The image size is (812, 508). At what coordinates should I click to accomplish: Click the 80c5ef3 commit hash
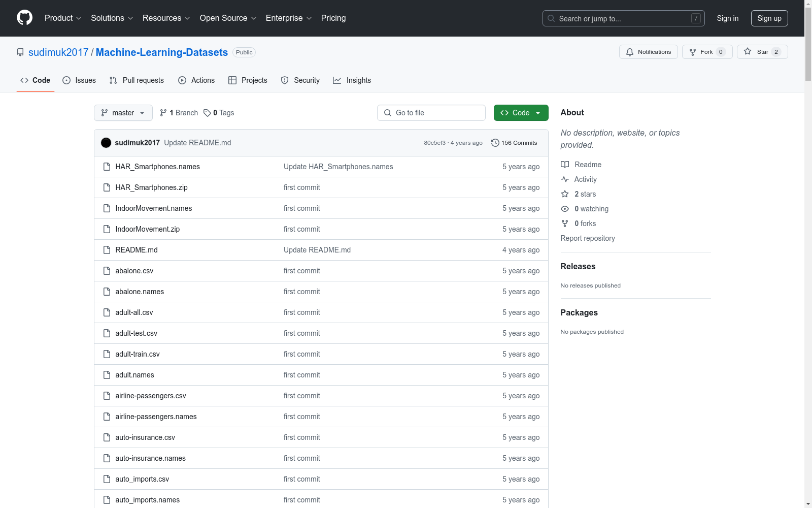[x=434, y=143]
